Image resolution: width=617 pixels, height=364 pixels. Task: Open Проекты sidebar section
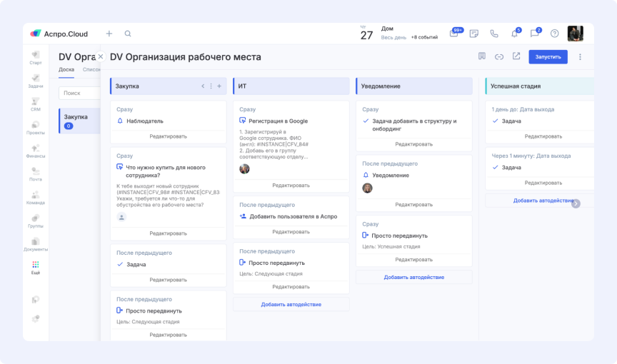tap(36, 128)
